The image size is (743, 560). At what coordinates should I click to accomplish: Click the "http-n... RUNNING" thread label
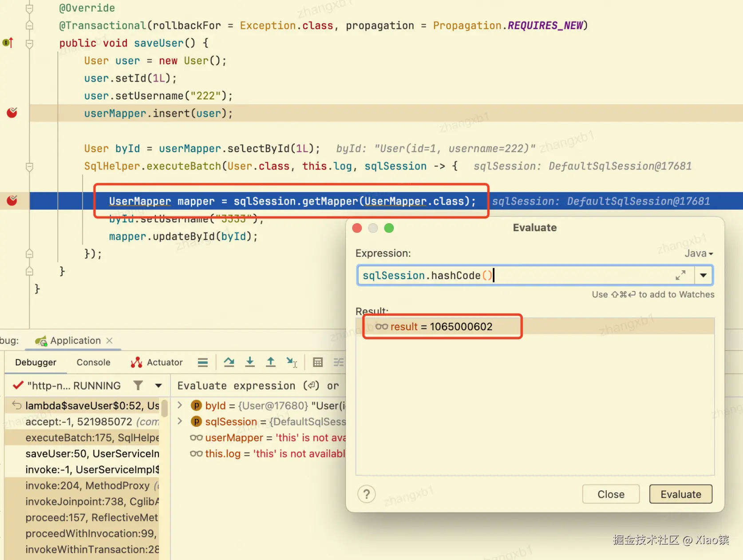pos(74,386)
